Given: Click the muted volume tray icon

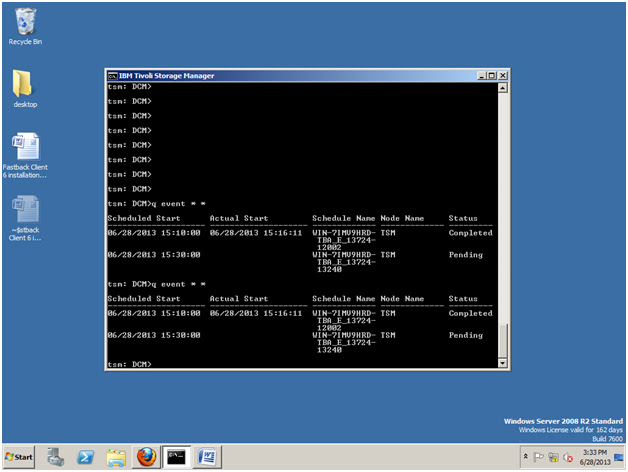Looking at the screenshot, I should 568,457.
